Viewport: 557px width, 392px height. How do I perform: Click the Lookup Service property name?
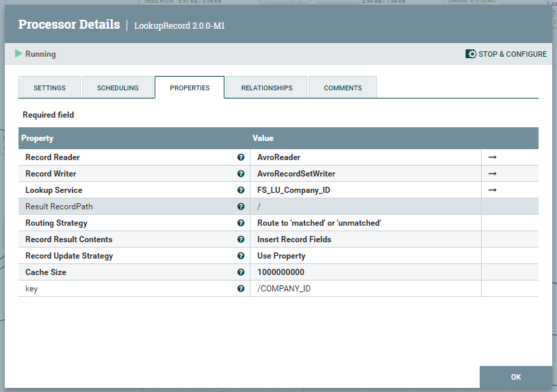click(53, 190)
